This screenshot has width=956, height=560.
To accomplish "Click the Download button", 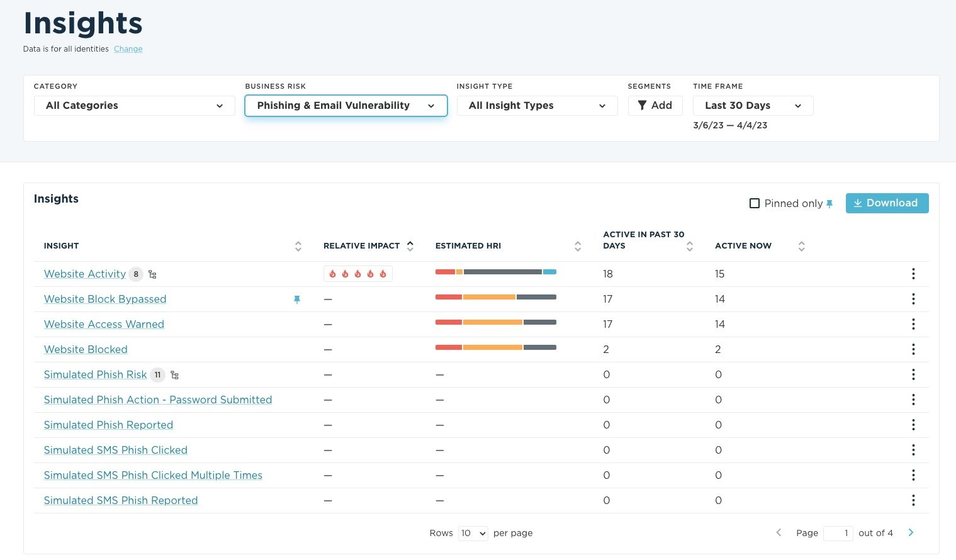I will [887, 203].
